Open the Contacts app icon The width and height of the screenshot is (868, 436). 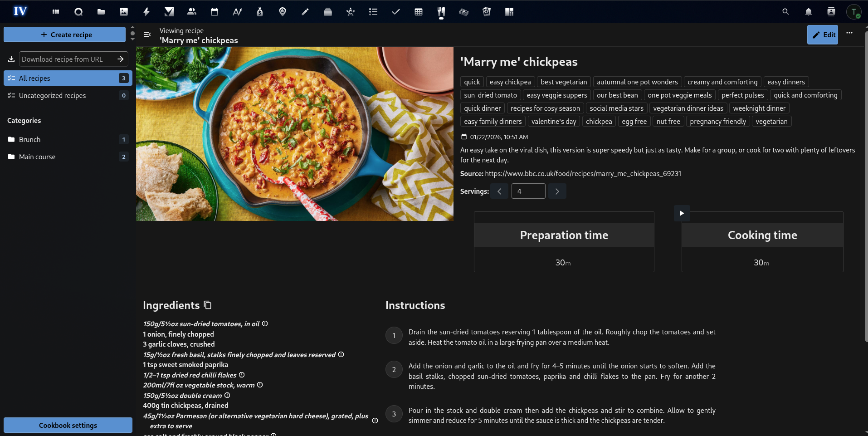tap(192, 12)
